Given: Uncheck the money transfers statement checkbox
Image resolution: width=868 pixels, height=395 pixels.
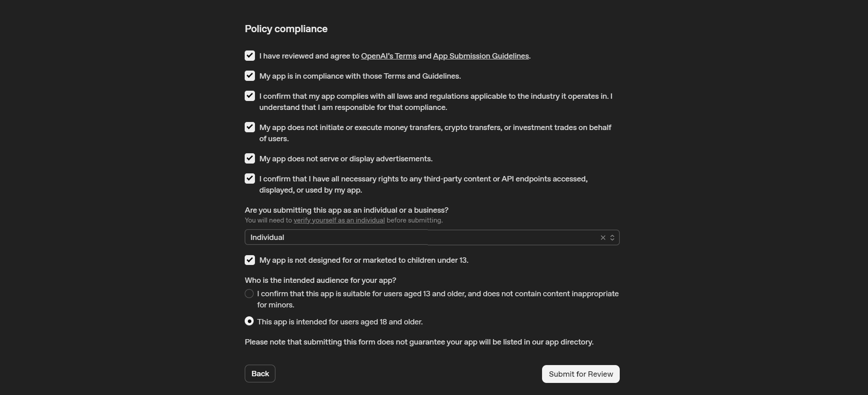Looking at the screenshot, I should (x=249, y=127).
